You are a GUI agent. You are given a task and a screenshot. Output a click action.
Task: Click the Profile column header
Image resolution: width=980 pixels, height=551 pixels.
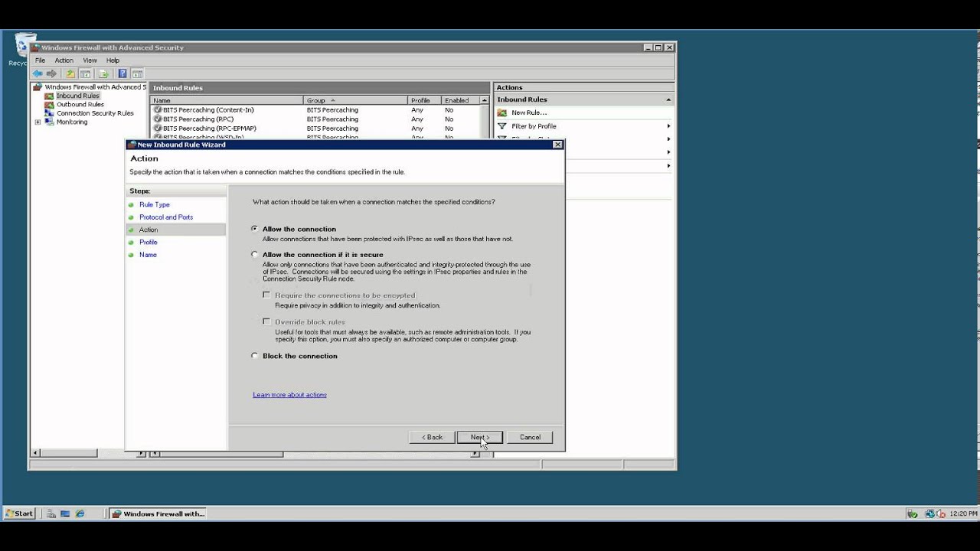[425, 100]
